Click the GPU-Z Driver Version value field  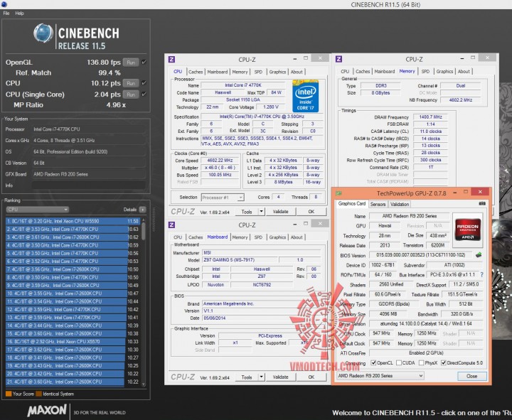pos(426,324)
